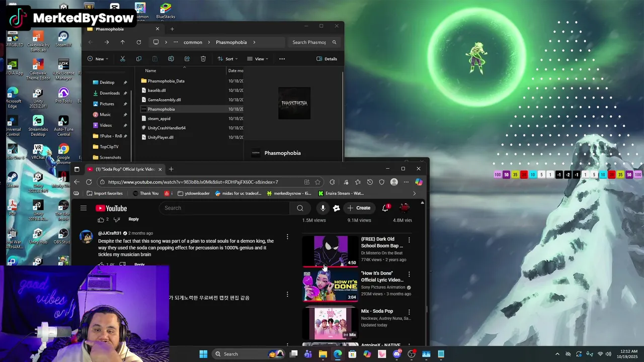The height and width of the screenshot is (362, 644).
Task: Unpin Desktop from Quick access
Action: (x=125, y=82)
